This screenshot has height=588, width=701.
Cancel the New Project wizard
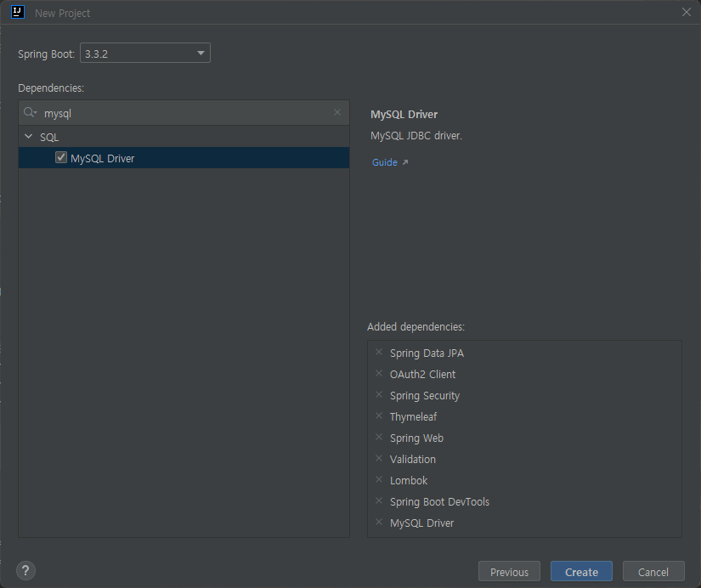point(653,572)
